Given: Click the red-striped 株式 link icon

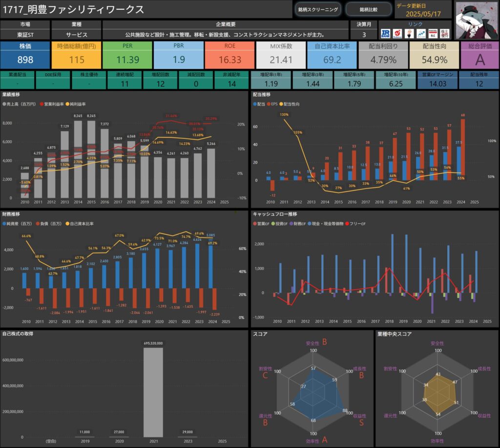Looking at the screenshot, I should click(433, 34).
